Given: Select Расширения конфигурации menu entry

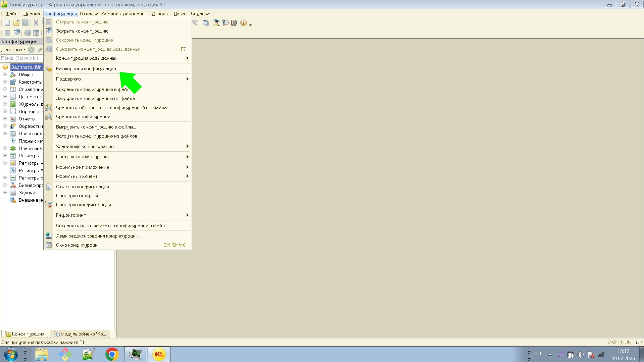Looking at the screenshot, I should click(86, 68).
